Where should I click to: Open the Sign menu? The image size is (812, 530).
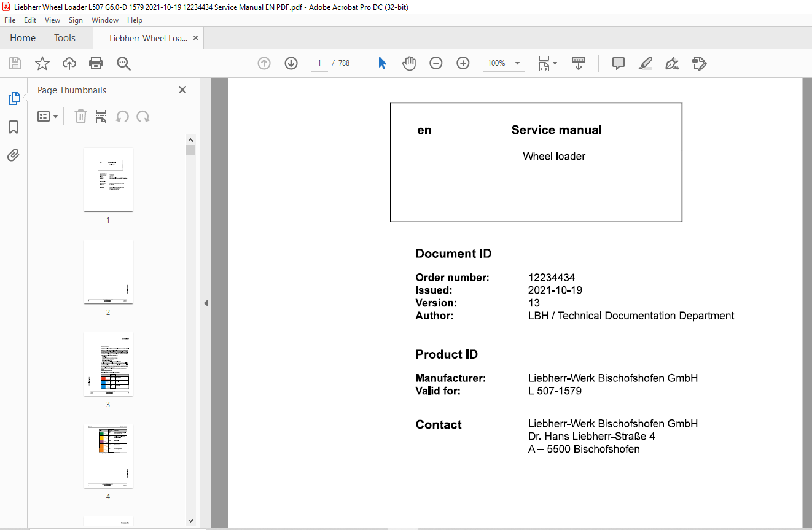[x=76, y=20]
